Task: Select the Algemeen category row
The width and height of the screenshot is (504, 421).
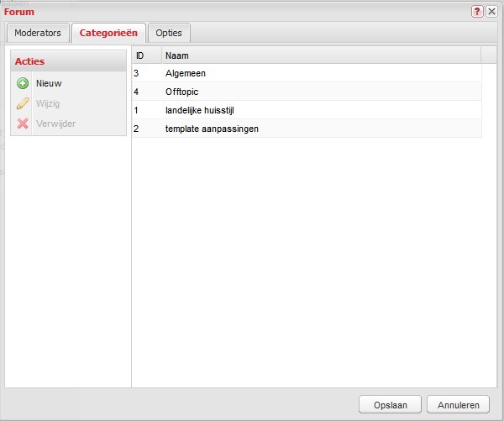Action: (307, 73)
